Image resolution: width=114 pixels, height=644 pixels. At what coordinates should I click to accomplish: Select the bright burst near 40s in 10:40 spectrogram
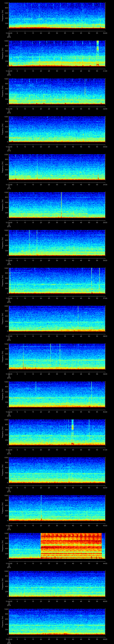[73, 432]
